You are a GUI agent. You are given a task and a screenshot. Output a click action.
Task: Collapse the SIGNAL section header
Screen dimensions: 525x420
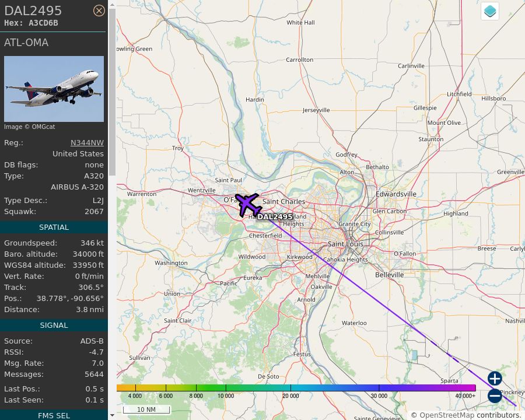[x=54, y=325]
